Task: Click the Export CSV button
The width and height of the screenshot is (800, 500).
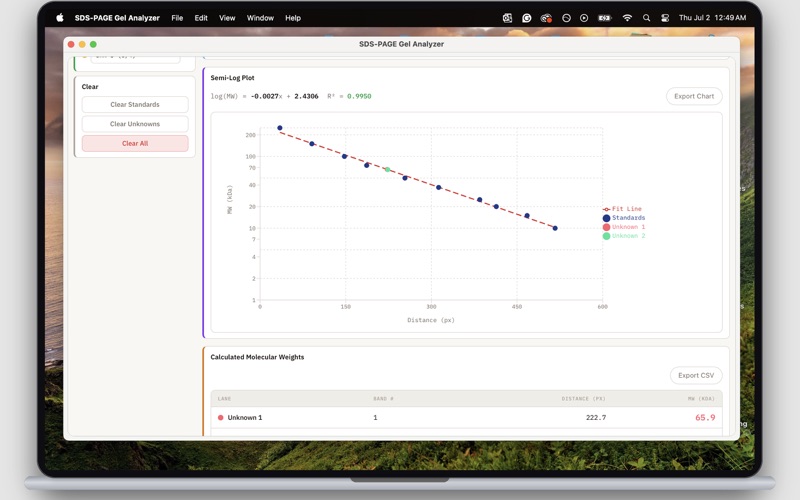Action: (x=696, y=375)
